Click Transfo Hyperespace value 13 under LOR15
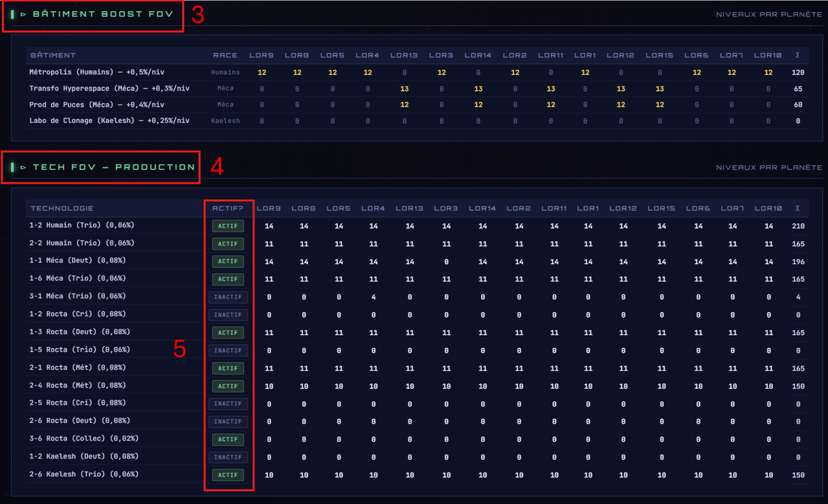 coord(660,89)
